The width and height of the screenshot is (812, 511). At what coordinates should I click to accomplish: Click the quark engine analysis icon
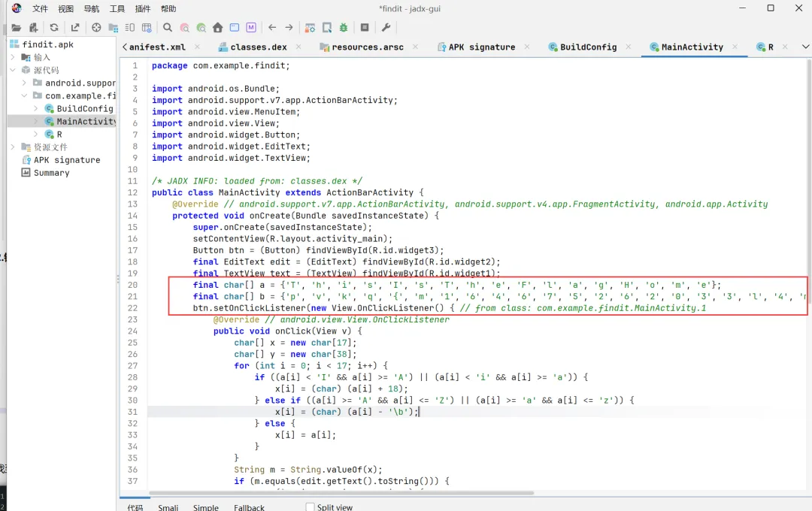(327, 28)
